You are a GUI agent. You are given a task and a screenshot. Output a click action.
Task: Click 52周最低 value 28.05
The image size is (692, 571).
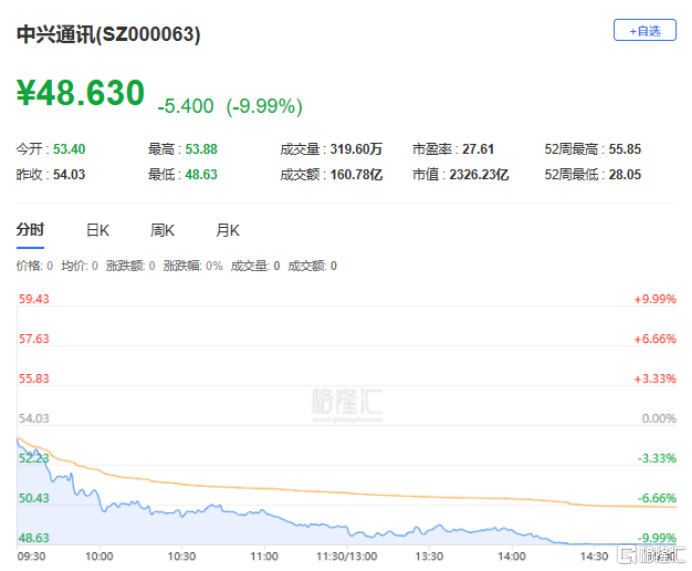(x=625, y=175)
